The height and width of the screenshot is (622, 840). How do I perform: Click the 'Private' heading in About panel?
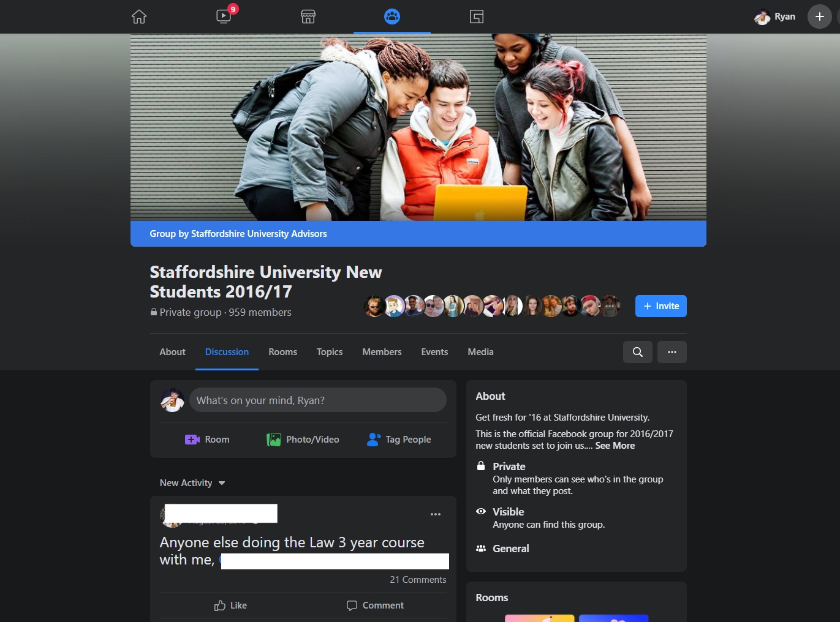pos(509,466)
